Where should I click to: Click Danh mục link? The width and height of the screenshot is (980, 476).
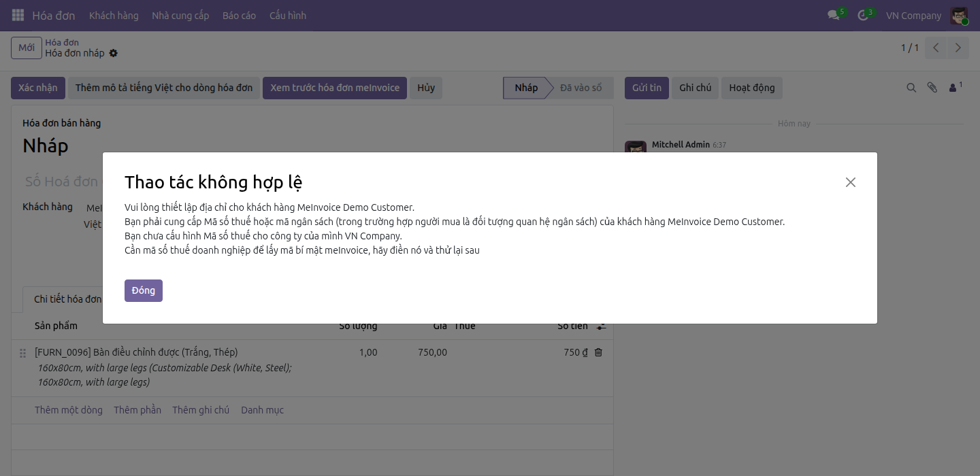click(262, 410)
